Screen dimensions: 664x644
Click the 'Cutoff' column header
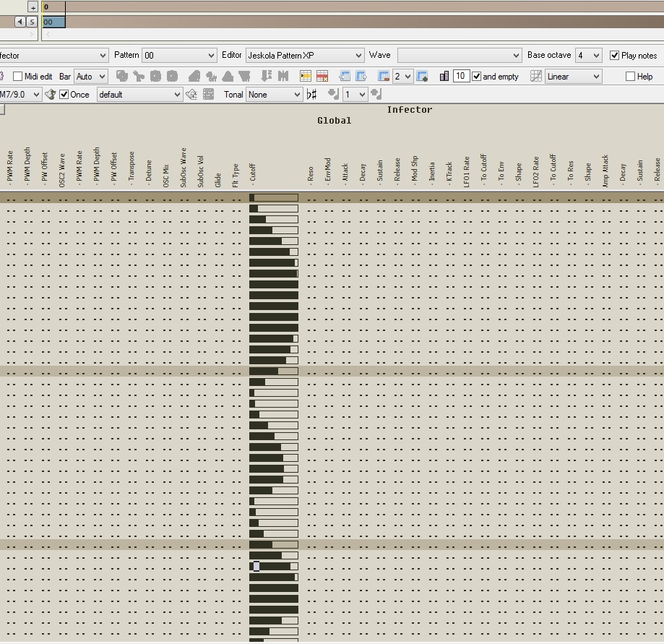tap(252, 173)
